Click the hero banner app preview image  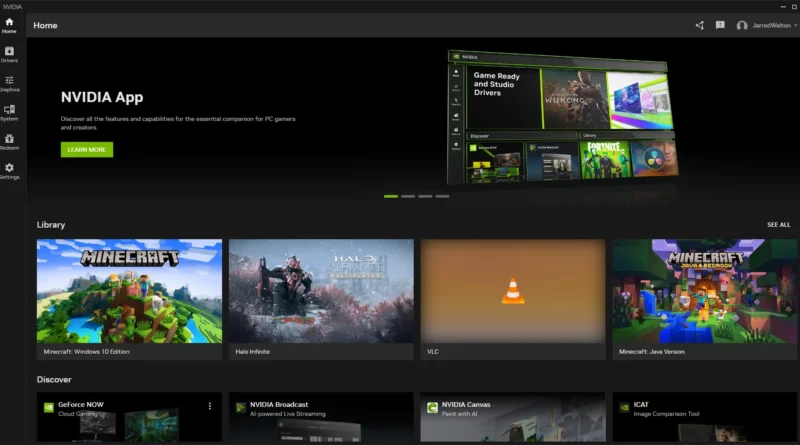point(562,117)
